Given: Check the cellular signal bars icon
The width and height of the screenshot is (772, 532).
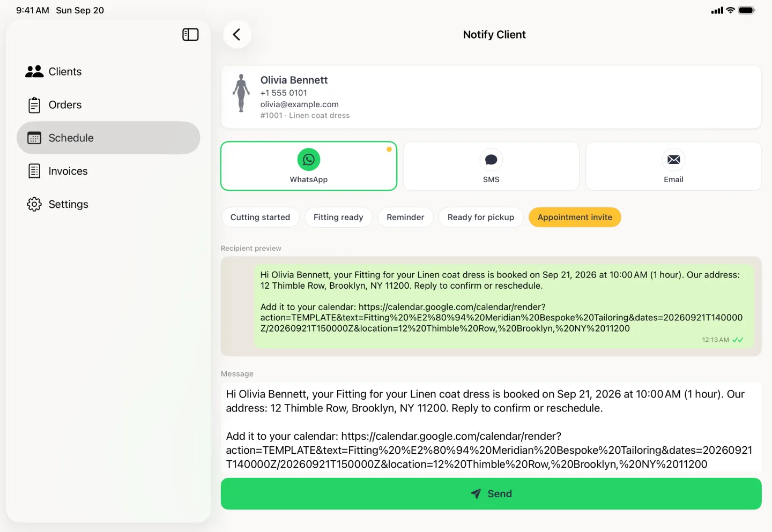Looking at the screenshot, I should tap(717, 10).
